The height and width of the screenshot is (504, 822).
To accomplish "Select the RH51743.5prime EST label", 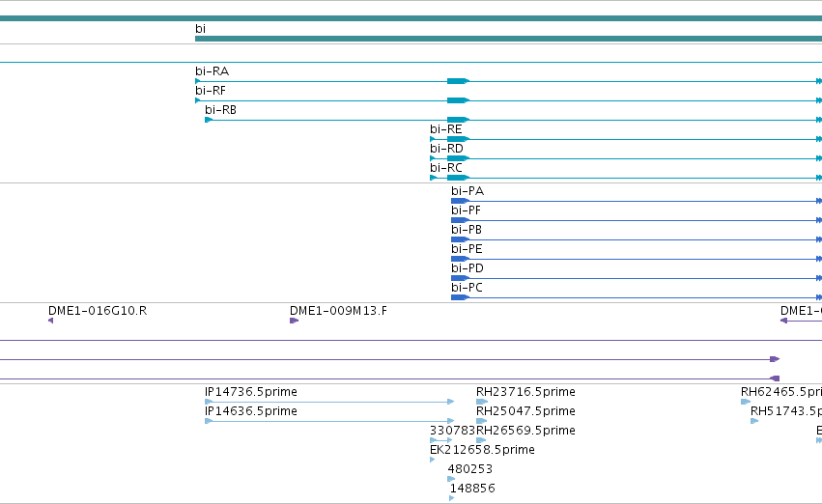I will click(x=786, y=411).
